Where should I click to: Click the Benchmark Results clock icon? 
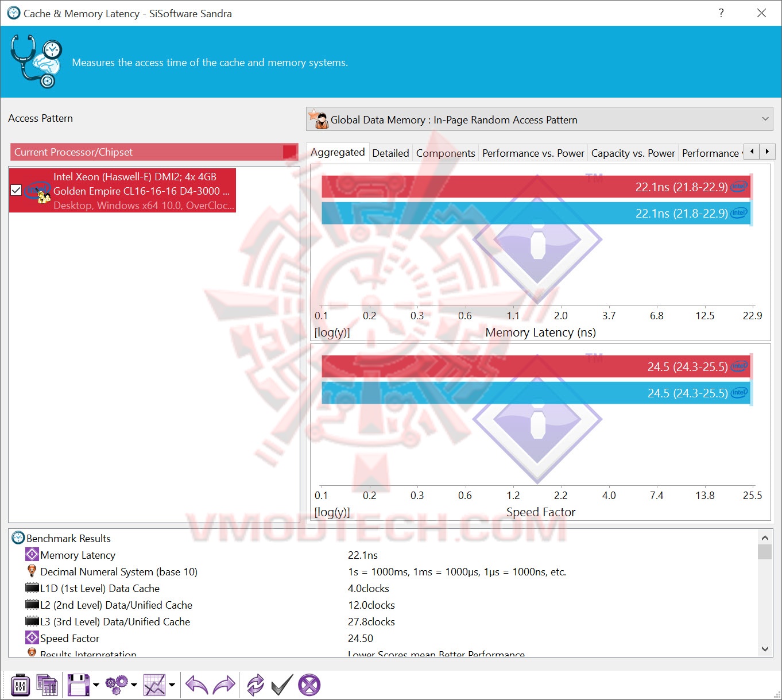(x=18, y=538)
